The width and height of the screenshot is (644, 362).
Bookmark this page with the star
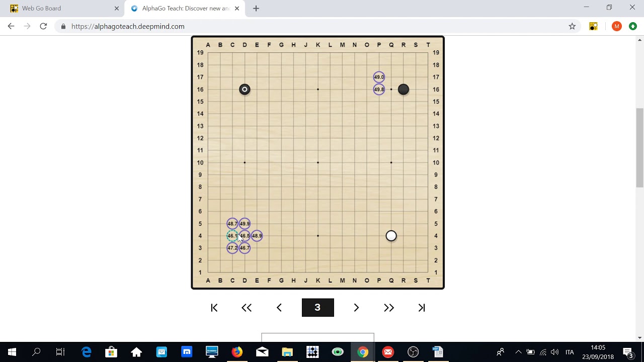click(x=572, y=26)
